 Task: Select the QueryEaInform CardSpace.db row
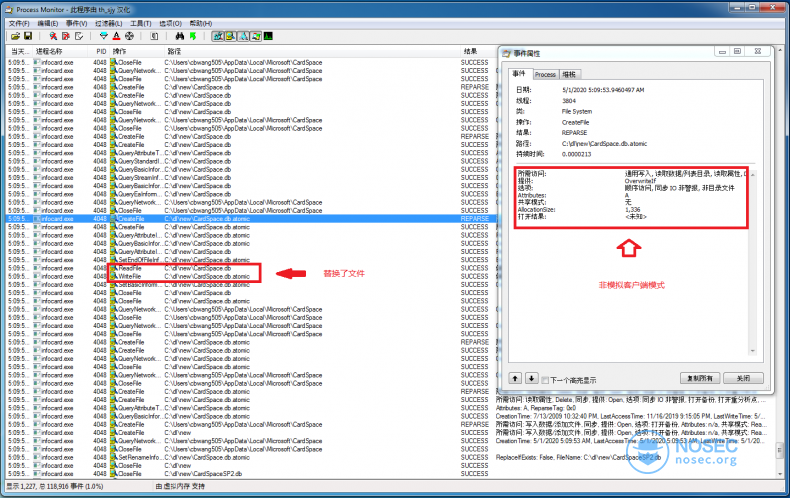point(251,194)
